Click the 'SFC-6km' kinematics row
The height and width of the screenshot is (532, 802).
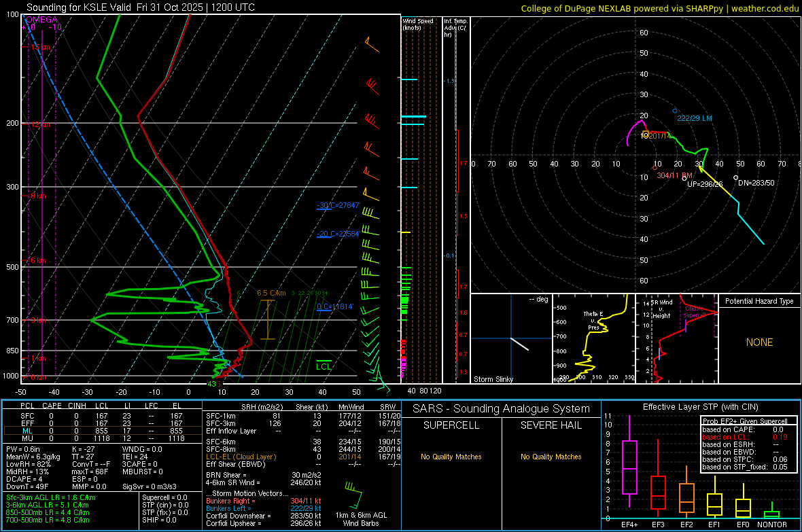point(303,442)
